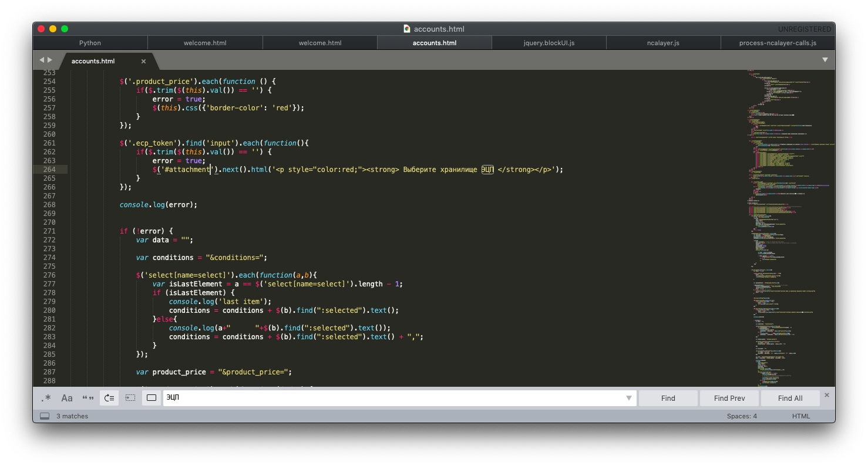Click the console.log(error); line
868x466 pixels.
coord(159,205)
